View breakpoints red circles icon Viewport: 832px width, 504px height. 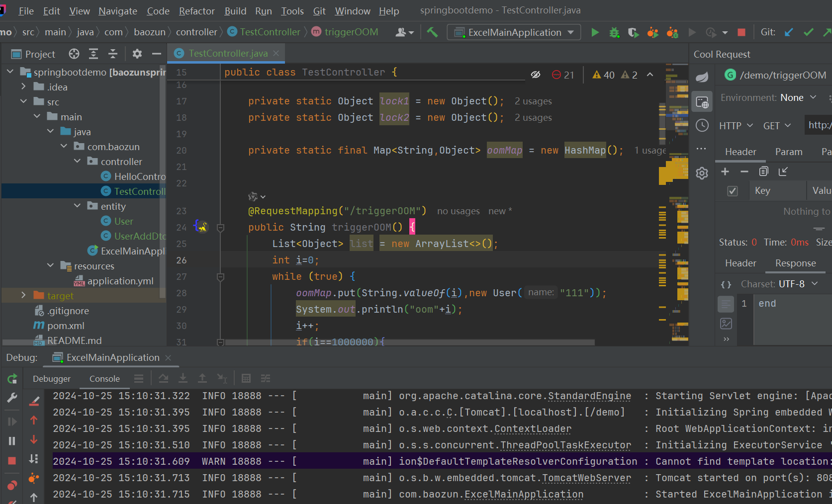[x=12, y=485]
